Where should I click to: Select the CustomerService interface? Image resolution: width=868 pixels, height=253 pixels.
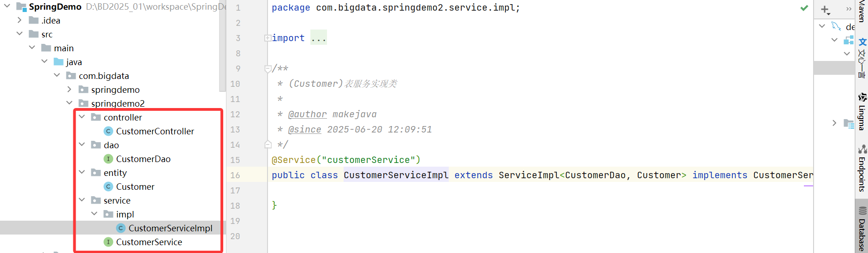[x=149, y=242]
